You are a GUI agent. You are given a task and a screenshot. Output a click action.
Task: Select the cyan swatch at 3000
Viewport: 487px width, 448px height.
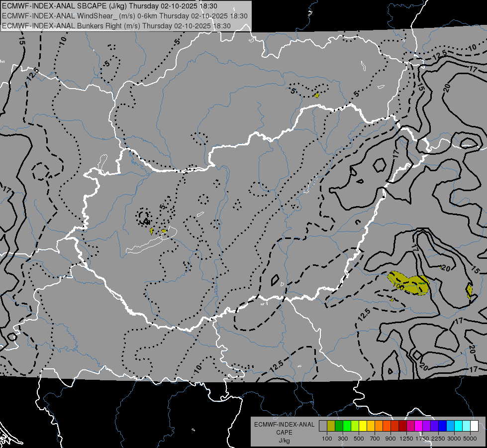[x=459, y=426]
